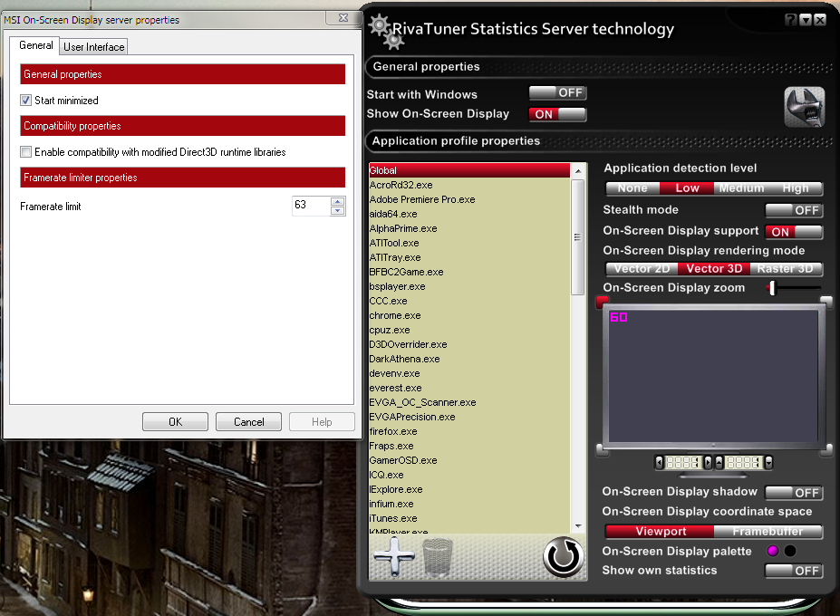Select Raster 3D rendering mode
The height and width of the screenshot is (616, 840).
tap(787, 268)
